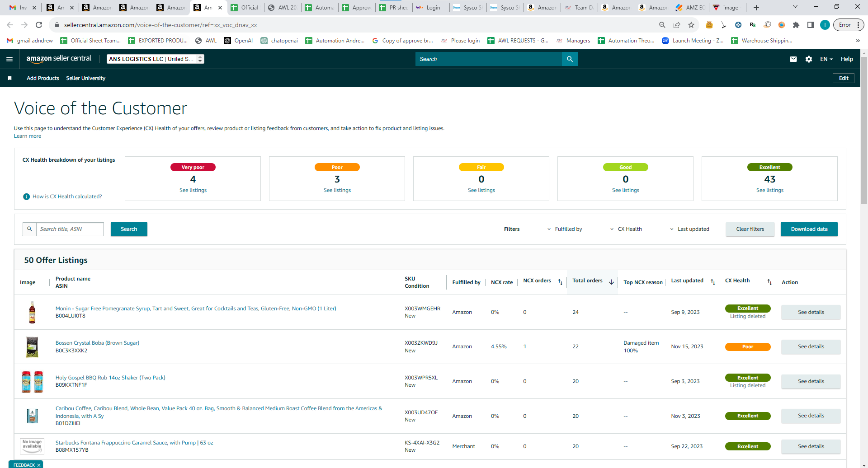
Task: Click the Monin syrup product thumbnail
Action: (32, 312)
